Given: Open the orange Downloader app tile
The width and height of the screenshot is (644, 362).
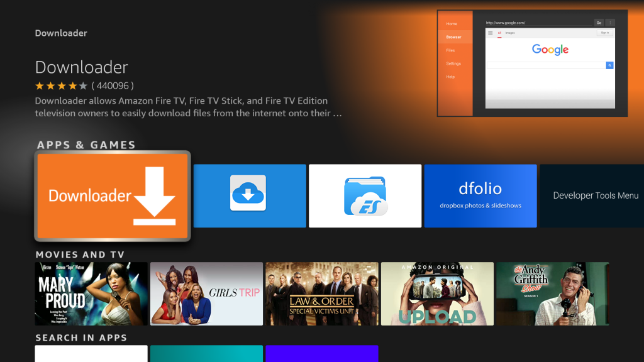Looking at the screenshot, I should [113, 196].
